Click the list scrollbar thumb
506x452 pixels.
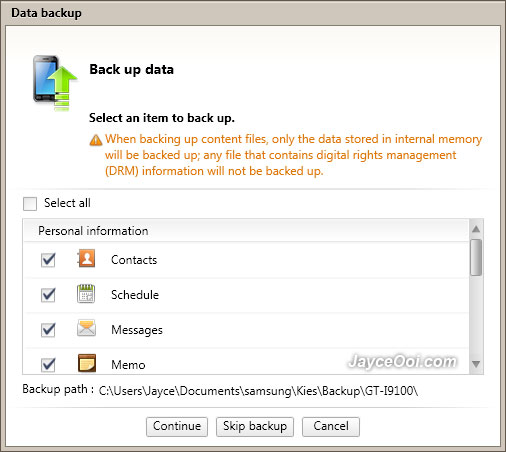pos(476,257)
